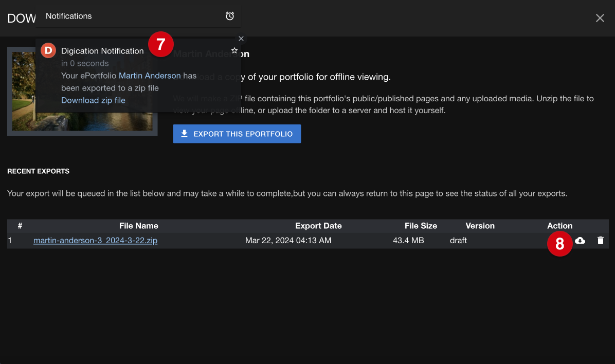Delete the export using the trash icon

click(601, 241)
